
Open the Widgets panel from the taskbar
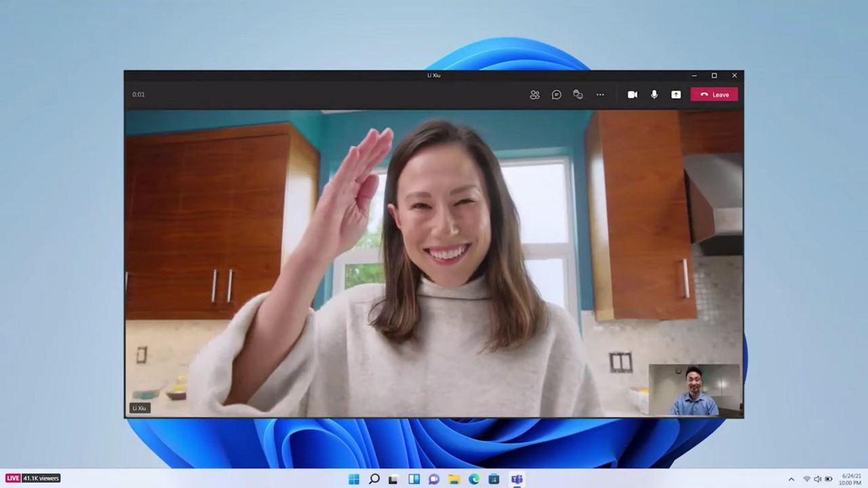414,479
